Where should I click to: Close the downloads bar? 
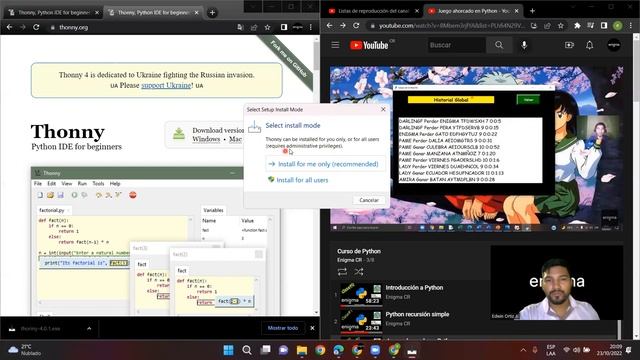[312, 328]
